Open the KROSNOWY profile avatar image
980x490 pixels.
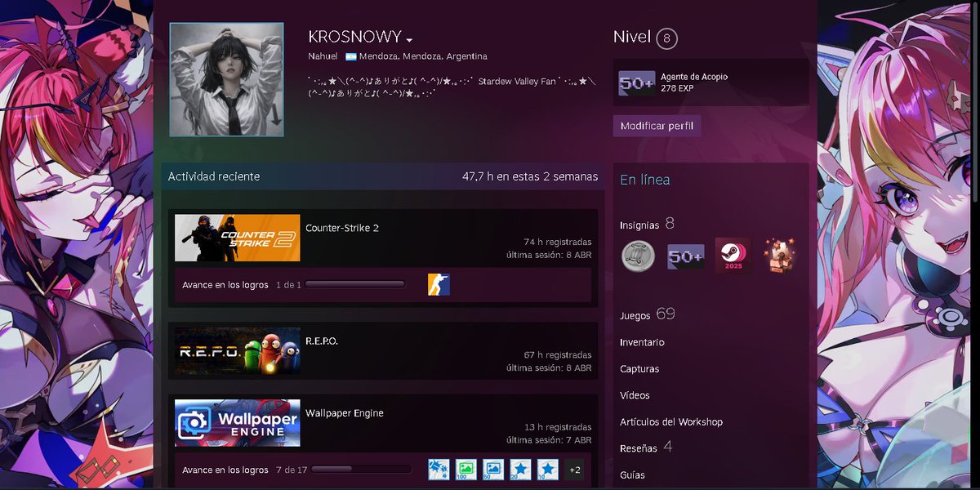pos(226,79)
